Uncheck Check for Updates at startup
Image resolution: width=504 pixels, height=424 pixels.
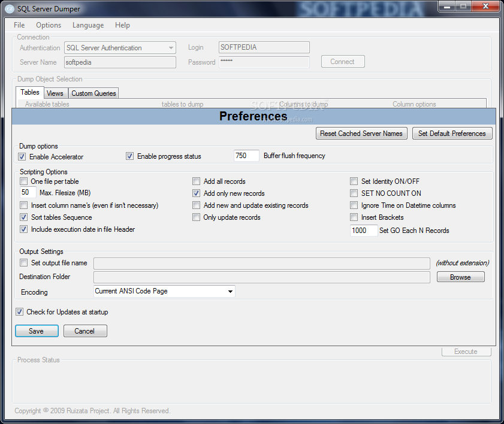20,312
